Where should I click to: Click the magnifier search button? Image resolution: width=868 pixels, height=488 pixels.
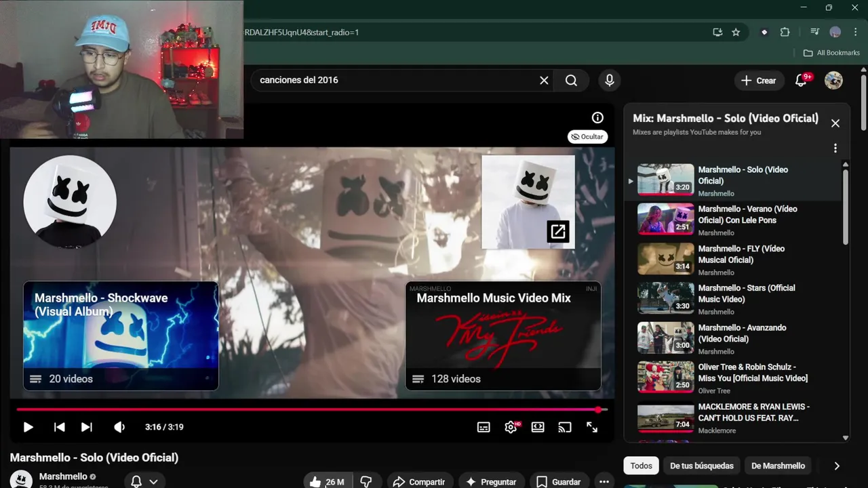pos(571,80)
